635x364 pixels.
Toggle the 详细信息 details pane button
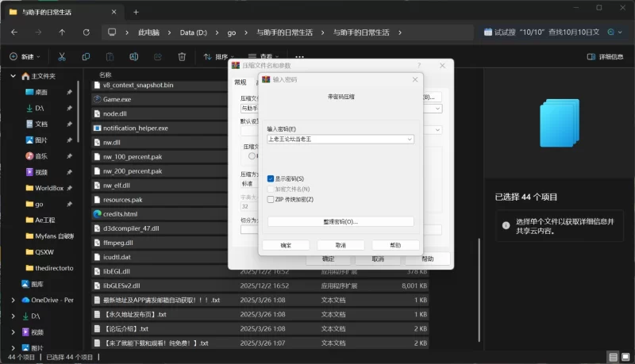pos(605,56)
